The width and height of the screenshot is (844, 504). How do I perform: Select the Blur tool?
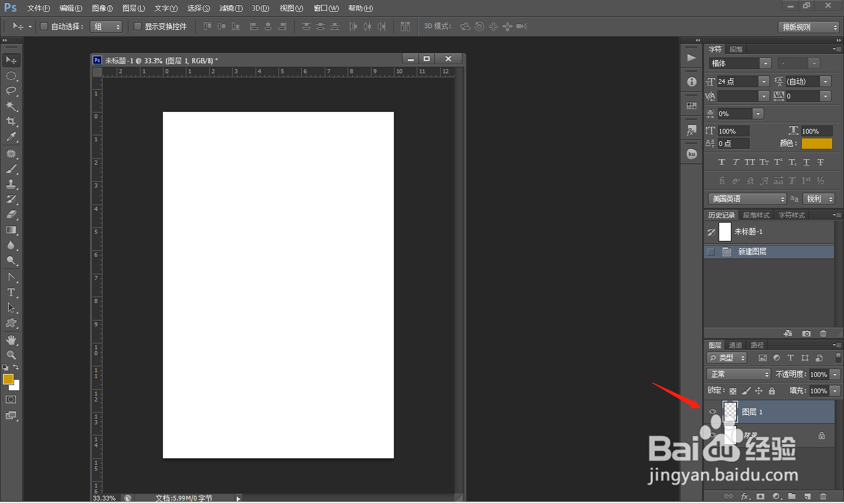tap(11, 245)
